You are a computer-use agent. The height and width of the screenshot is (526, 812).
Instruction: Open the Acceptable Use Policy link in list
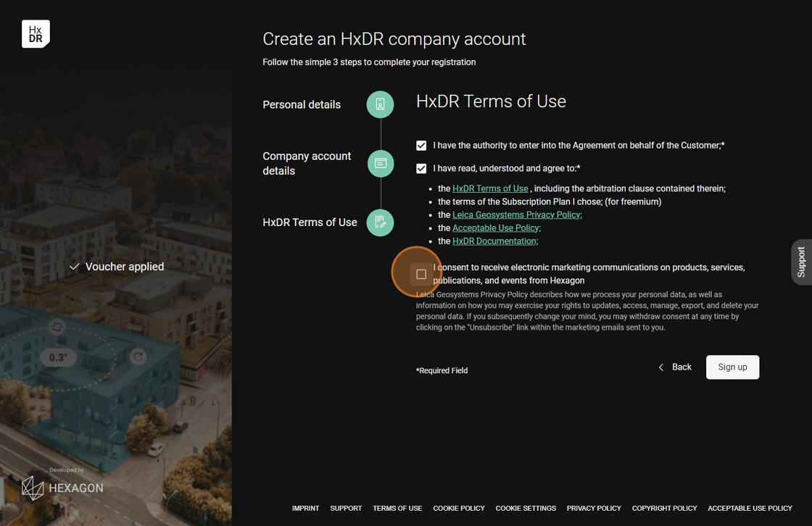point(496,227)
